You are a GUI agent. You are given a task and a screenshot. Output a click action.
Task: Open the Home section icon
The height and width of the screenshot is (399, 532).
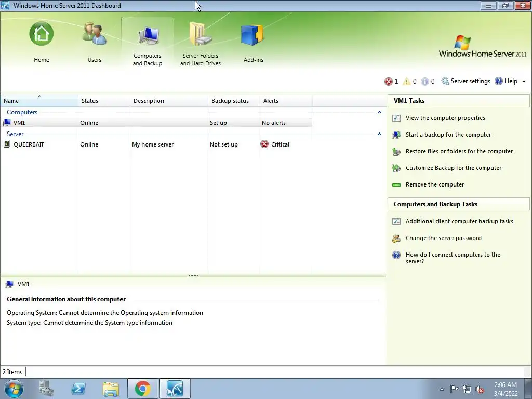(42, 34)
